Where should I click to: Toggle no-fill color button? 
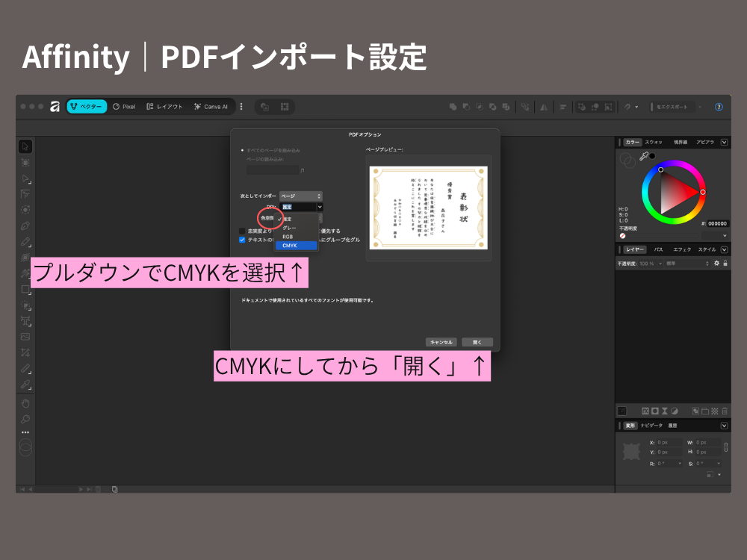point(622,236)
